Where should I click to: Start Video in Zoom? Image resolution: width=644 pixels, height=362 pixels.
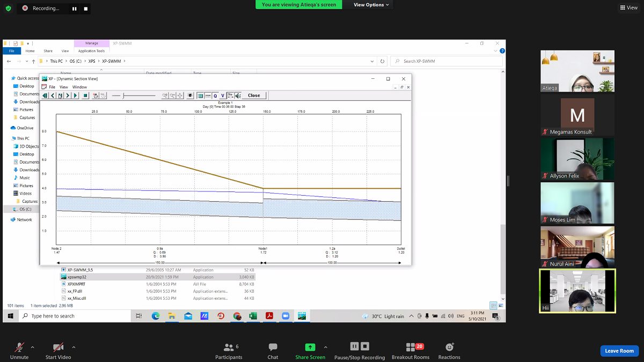pos(58,350)
